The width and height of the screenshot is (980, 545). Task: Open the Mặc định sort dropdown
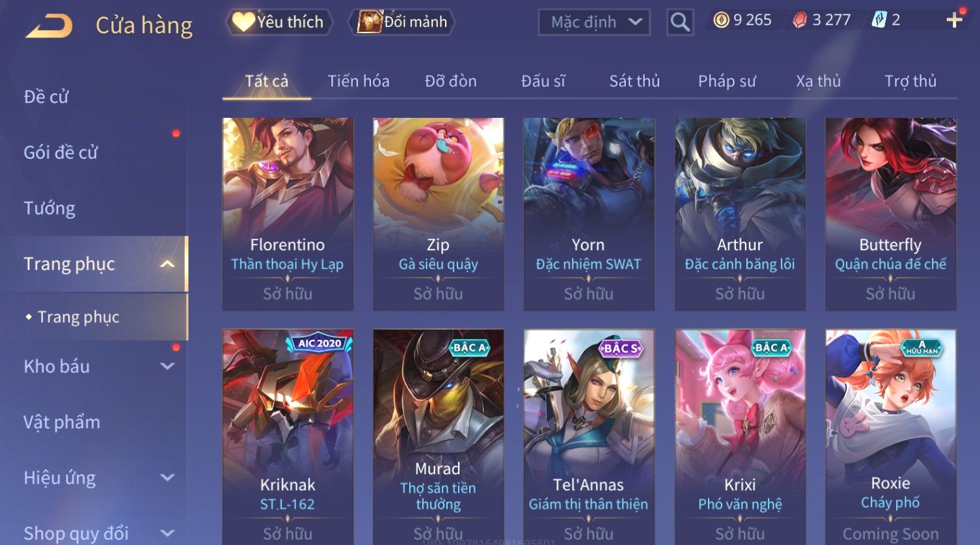pos(594,22)
